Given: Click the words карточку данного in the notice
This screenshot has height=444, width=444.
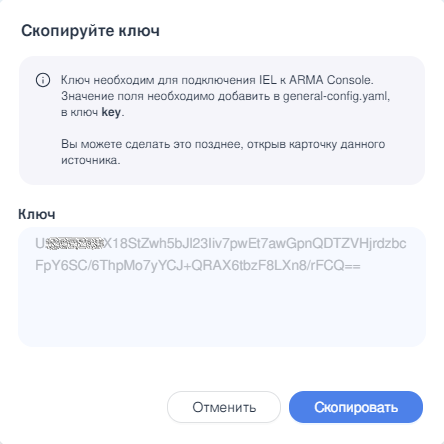Looking at the screenshot, I should [x=337, y=144].
